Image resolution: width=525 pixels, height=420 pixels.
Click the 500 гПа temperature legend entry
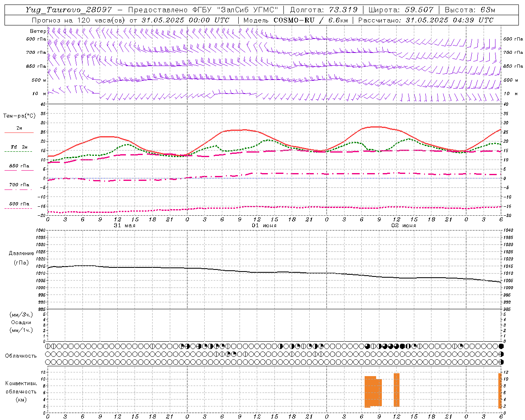(19, 204)
